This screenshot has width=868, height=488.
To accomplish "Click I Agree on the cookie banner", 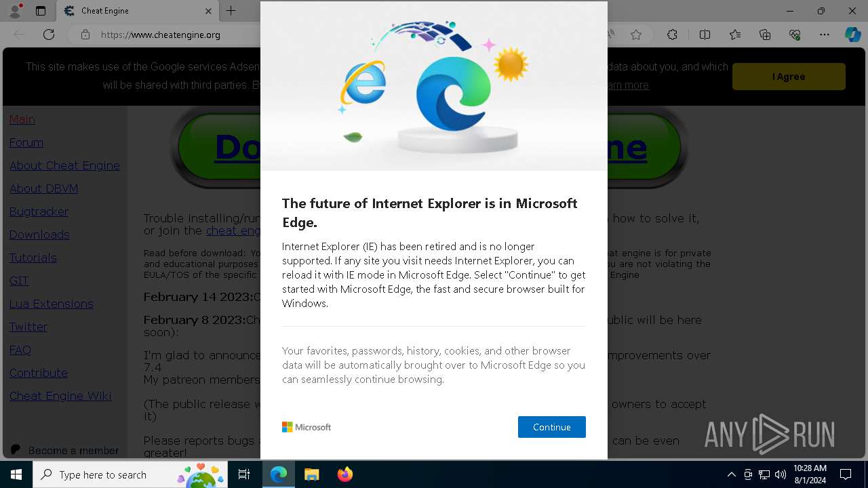I will point(789,77).
